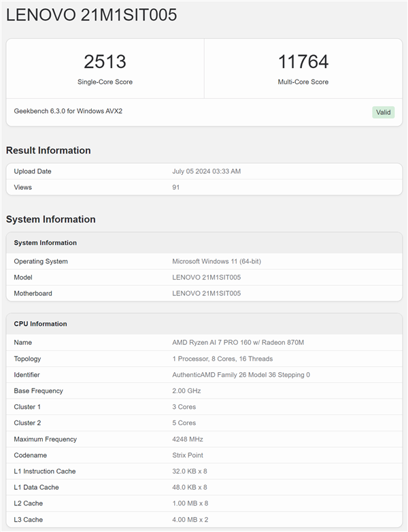Click the CPU Information table header

point(40,324)
